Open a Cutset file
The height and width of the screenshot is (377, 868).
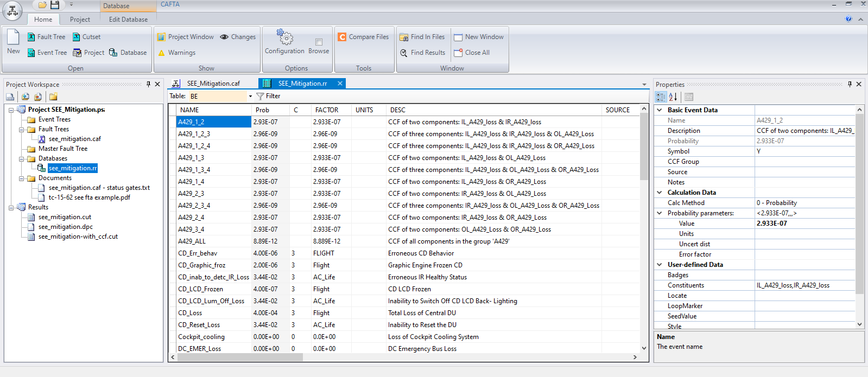[x=86, y=37]
